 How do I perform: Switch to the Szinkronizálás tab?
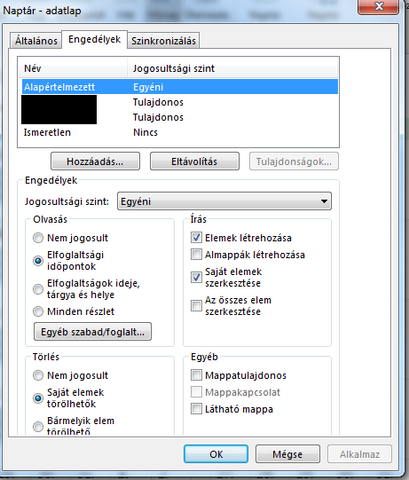click(163, 41)
